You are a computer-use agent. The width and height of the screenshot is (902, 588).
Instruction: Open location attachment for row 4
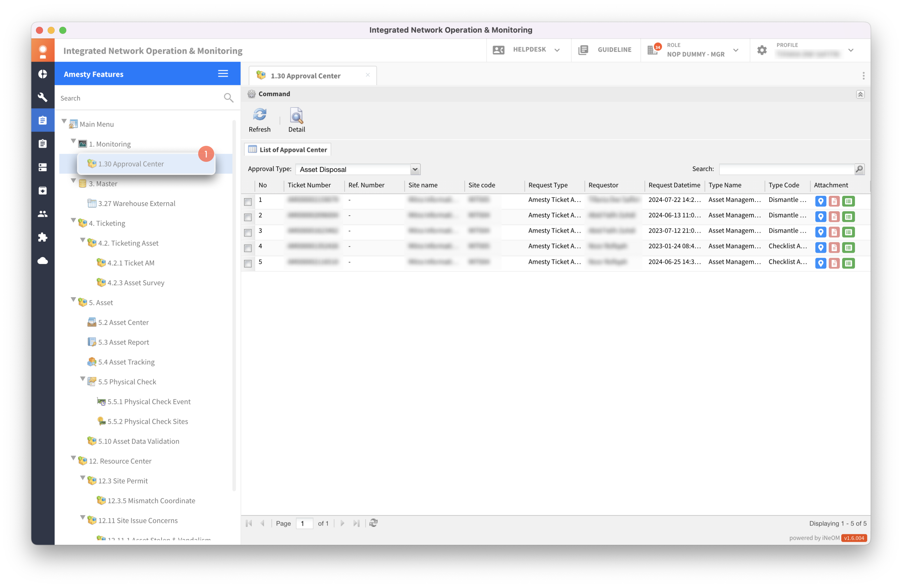click(x=821, y=248)
